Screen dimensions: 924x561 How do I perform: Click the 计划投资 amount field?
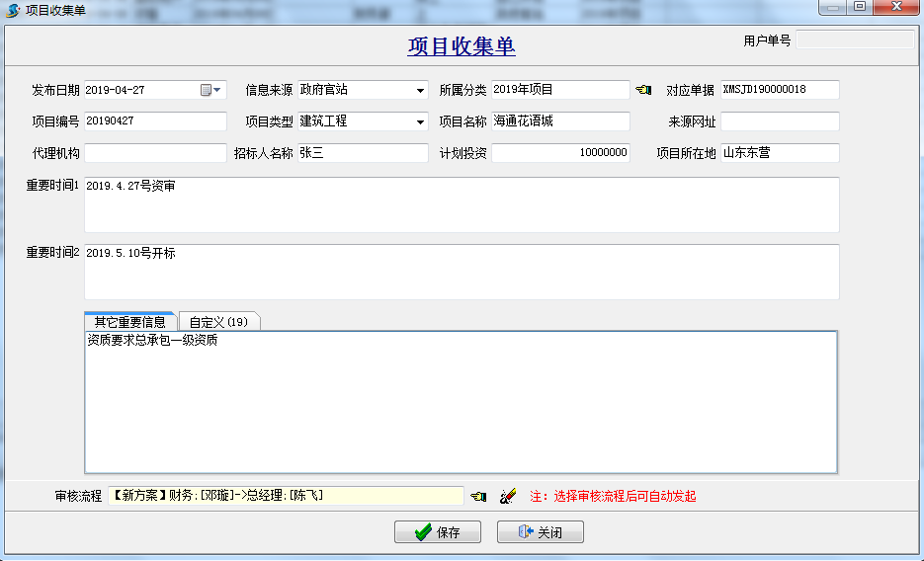[560, 153]
